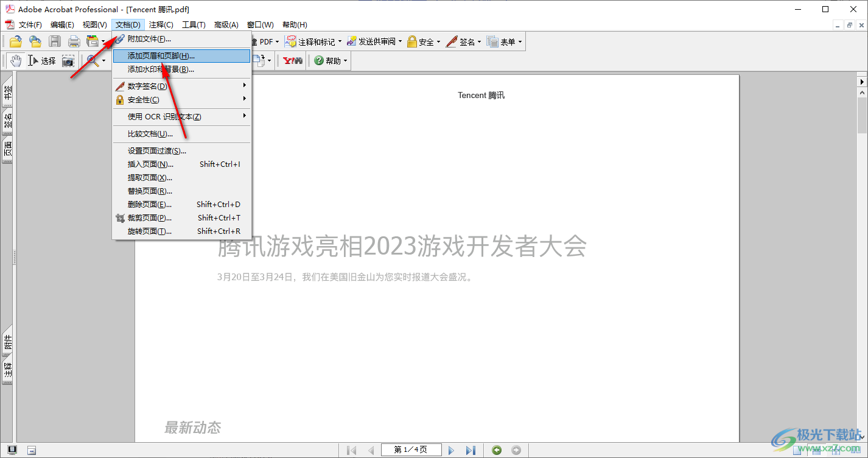Open the Forms (表单) dropdown arrow
Image resolution: width=868 pixels, height=458 pixels.
click(520, 42)
